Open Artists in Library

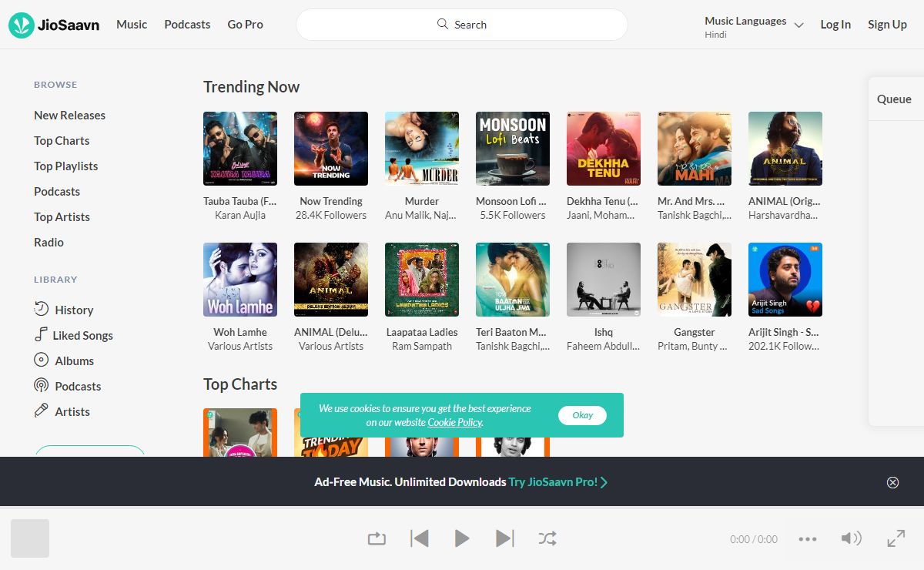(72, 411)
